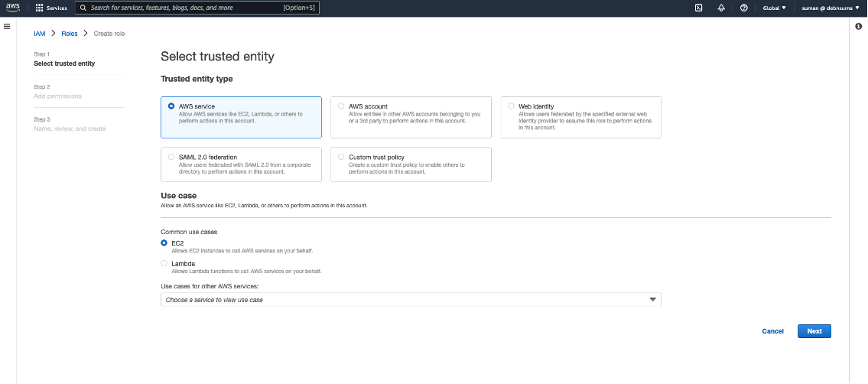Launch the CloudShell terminal icon
The width and height of the screenshot is (868, 384).
[699, 8]
